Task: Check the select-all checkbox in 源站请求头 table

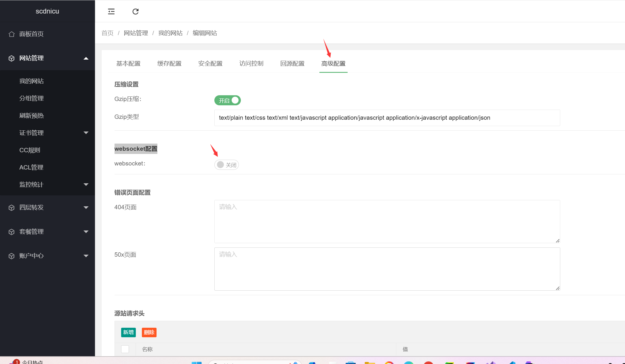Action: tap(125, 349)
